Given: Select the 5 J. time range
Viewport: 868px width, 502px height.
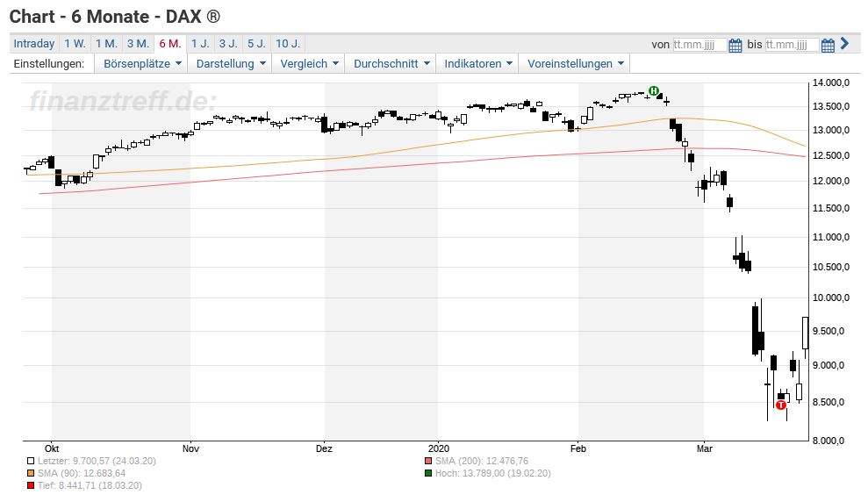Looking at the screenshot, I should (x=256, y=43).
